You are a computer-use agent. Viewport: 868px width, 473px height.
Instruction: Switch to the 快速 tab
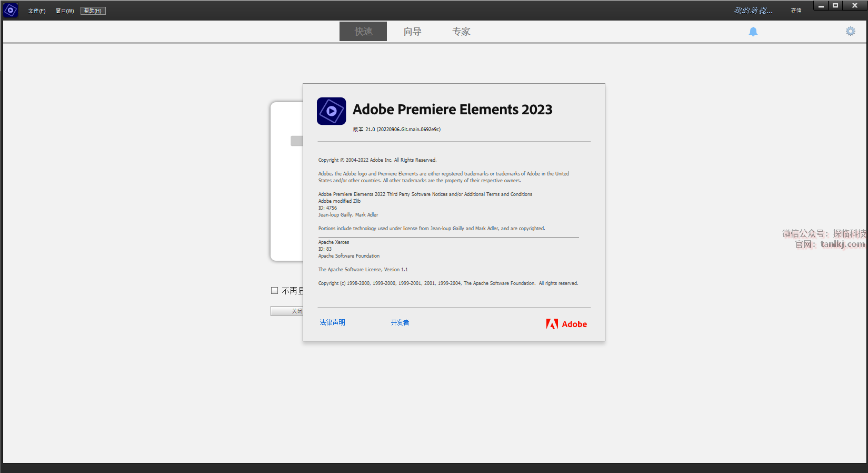click(x=363, y=32)
